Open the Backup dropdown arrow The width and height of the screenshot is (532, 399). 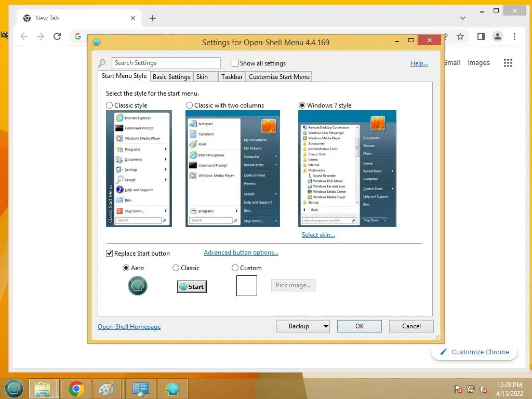(x=325, y=326)
